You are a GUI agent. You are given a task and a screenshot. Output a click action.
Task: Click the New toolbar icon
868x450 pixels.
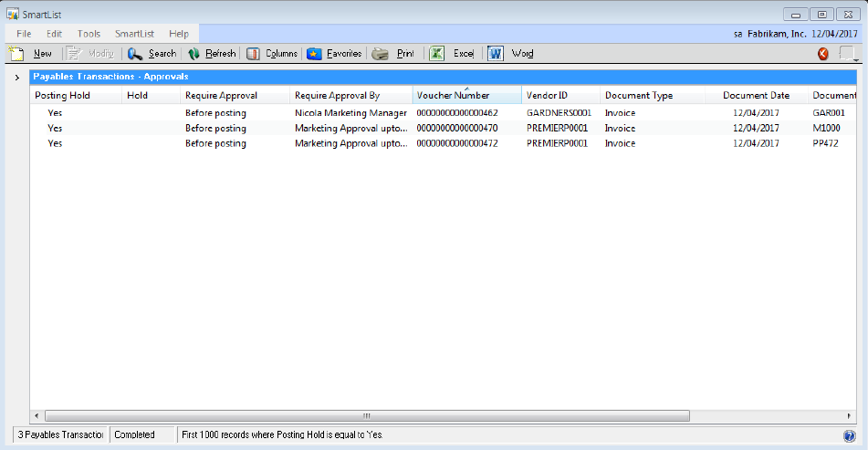[x=16, y=54]
